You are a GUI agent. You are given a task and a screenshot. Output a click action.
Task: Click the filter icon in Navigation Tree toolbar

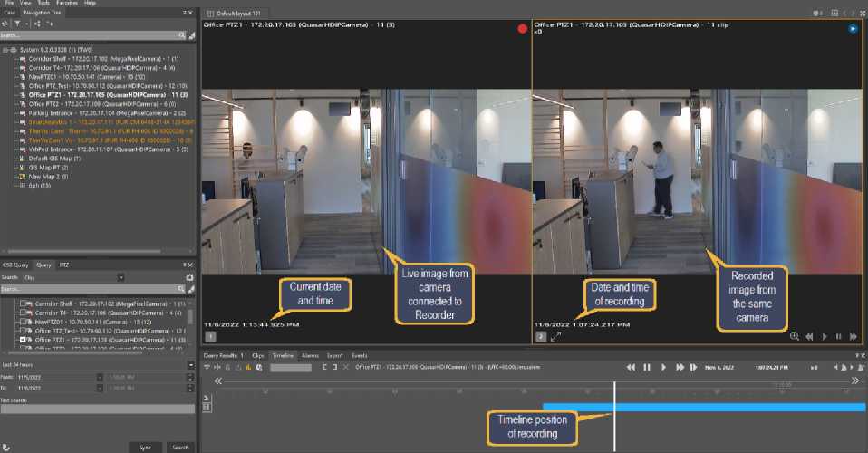click(x=16, y=23)
